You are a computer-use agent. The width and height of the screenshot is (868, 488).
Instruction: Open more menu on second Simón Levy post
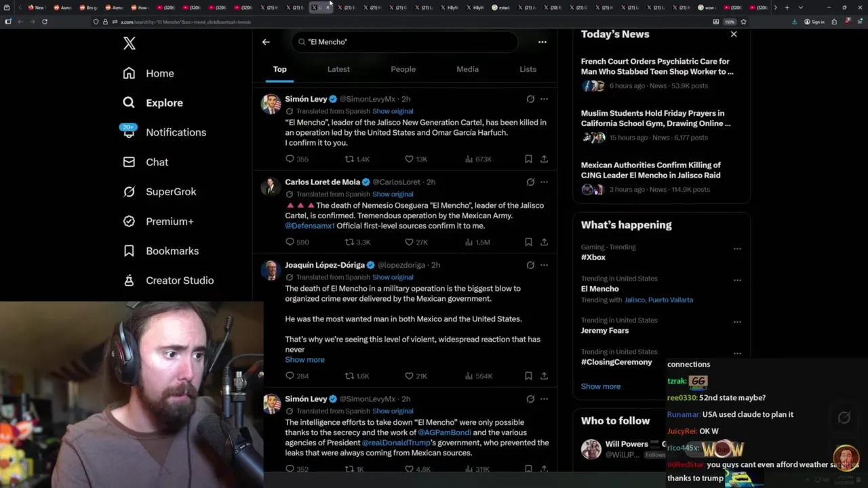(x=544, y=399)
